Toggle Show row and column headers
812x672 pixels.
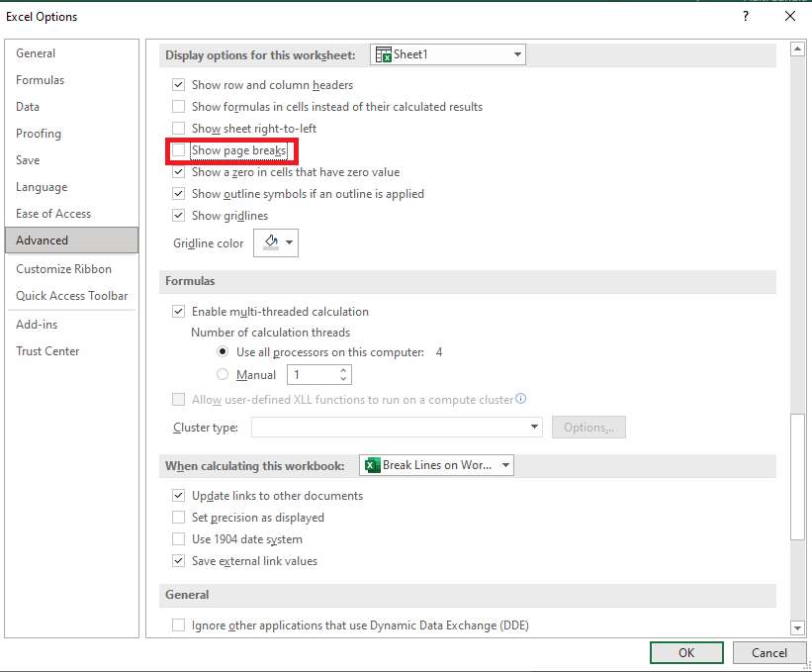pyautogui.click(x=179, y=84)
